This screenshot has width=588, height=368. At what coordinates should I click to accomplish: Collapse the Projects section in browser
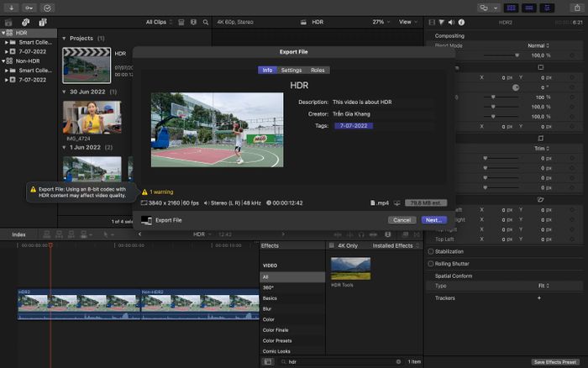64,39
